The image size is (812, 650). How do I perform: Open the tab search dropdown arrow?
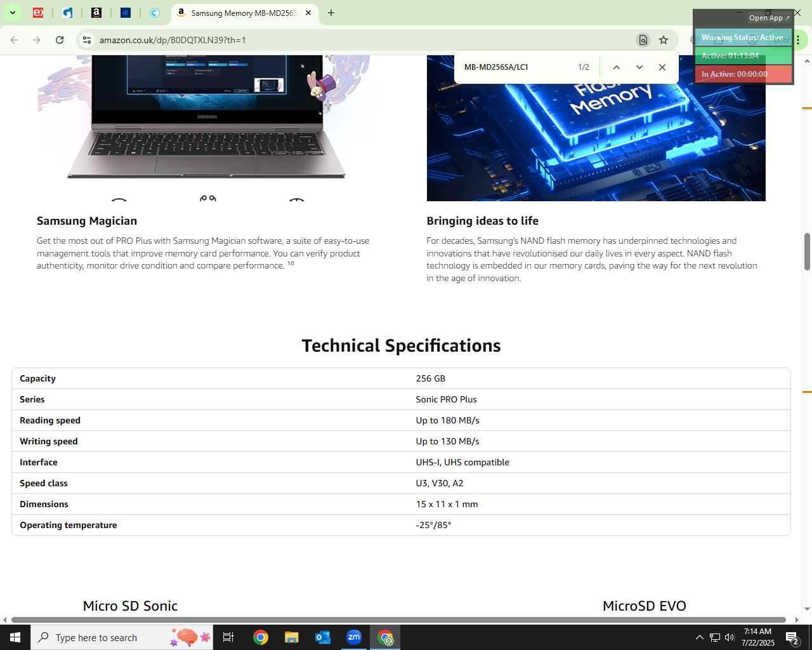point(12,13)
